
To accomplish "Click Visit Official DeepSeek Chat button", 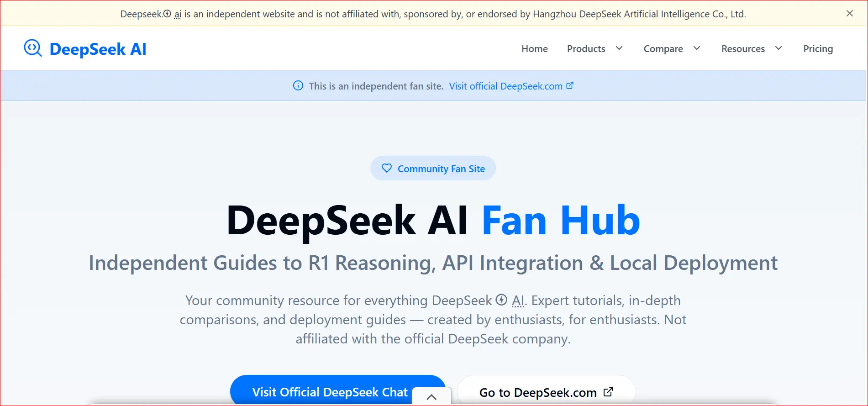I will (330, 391).
